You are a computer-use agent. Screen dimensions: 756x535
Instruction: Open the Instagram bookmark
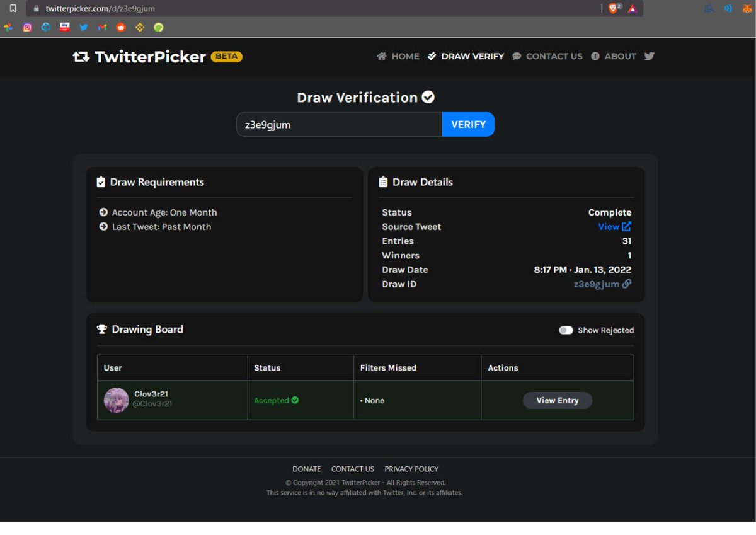[x=27, y=27]
